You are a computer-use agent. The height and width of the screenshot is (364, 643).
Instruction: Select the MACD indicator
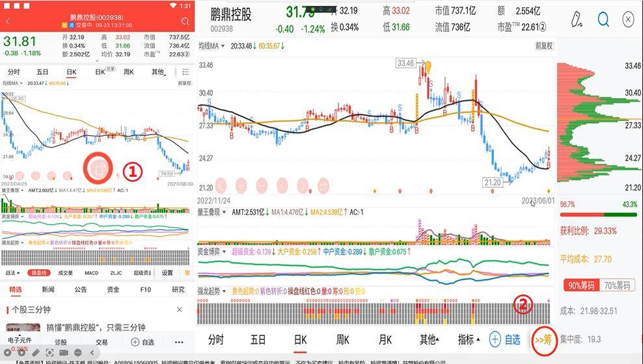pyautogui.click(x=92, y=273)
